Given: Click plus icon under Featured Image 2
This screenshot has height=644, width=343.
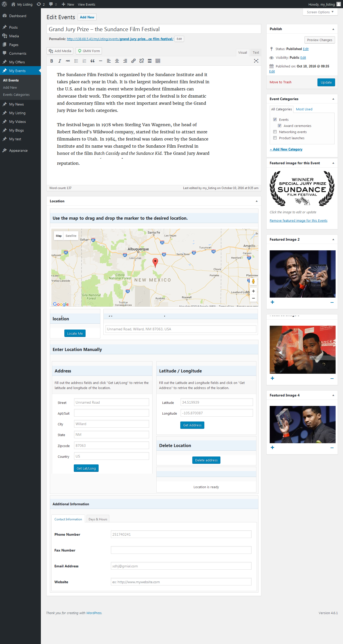Looking at the screenshot, I should pyautogui.click(x=273, y=302).
